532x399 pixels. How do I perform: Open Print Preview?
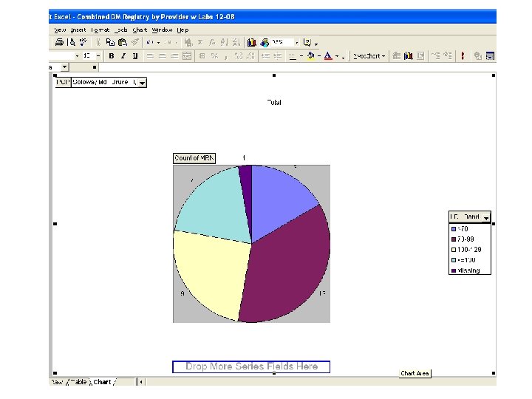72,42
